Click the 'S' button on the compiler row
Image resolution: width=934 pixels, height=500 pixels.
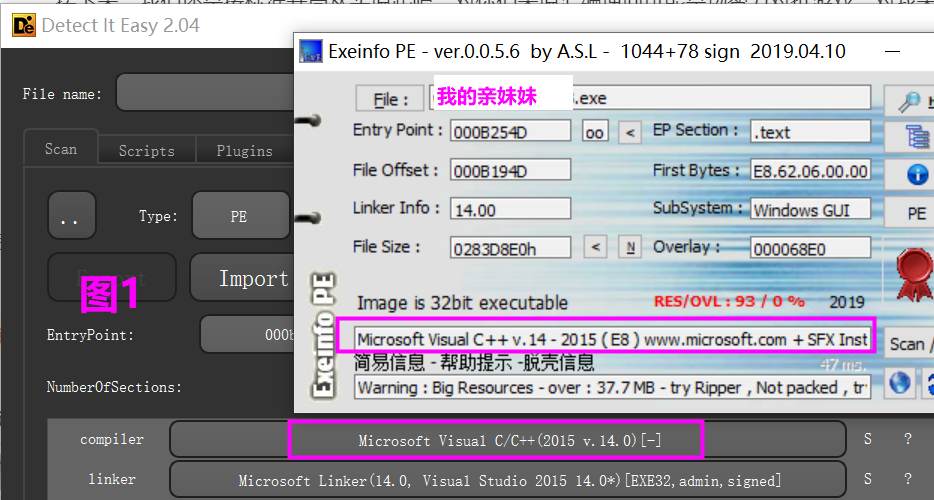click(868, 439)
